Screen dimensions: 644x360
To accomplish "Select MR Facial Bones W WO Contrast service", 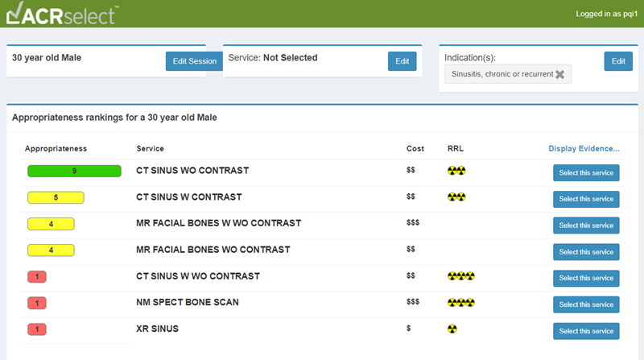I will (586, 226).
